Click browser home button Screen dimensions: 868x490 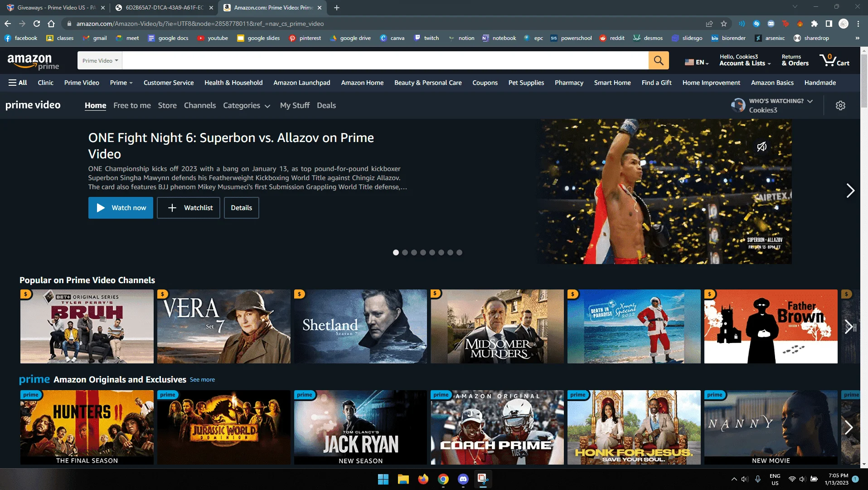[51, 24]
